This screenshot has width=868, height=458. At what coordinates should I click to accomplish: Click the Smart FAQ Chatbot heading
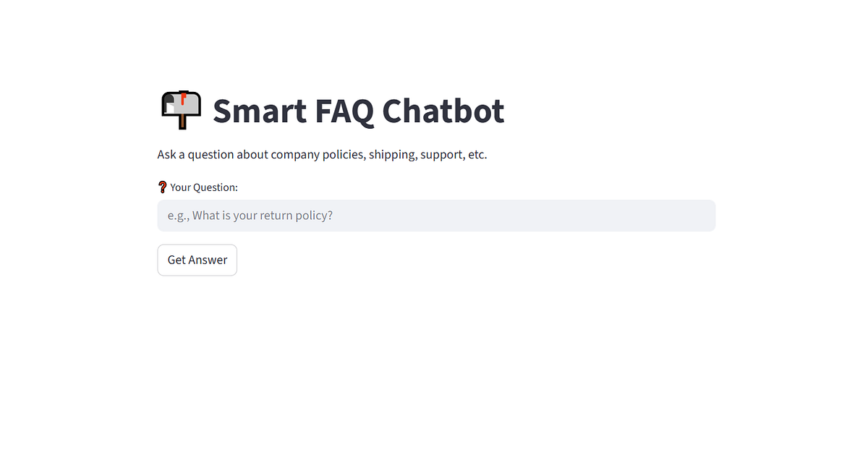coord(358,110)
